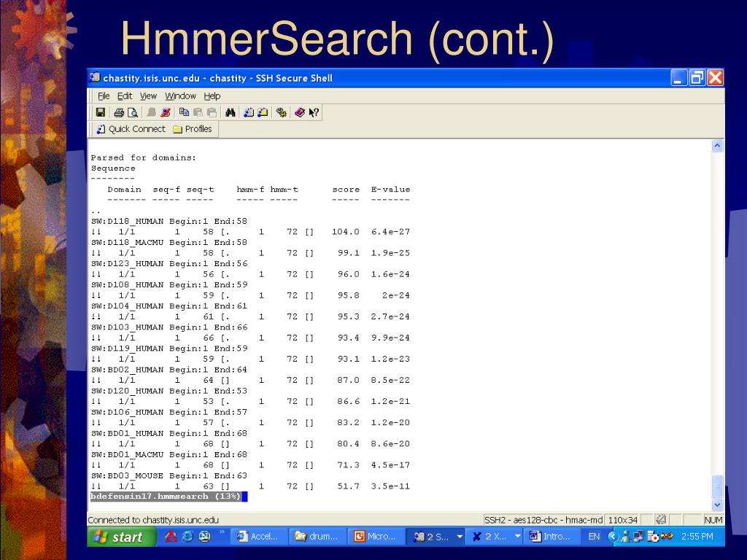
Task: Expand the 2 S... taskbar group arrow
Action: tap(460, 537)
